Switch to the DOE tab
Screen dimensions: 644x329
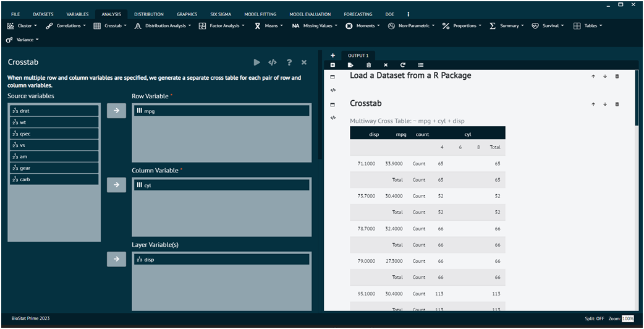click(x=390, y=14)
